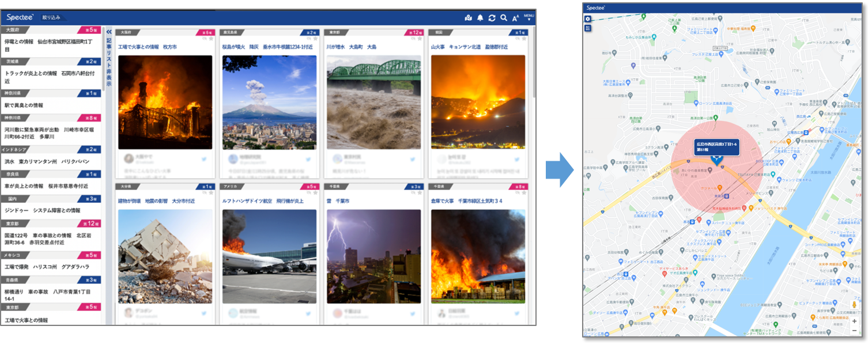This screenshot has width=868, height=345.
Task: Click the article list vertical scrollbar
Action: 104,58
